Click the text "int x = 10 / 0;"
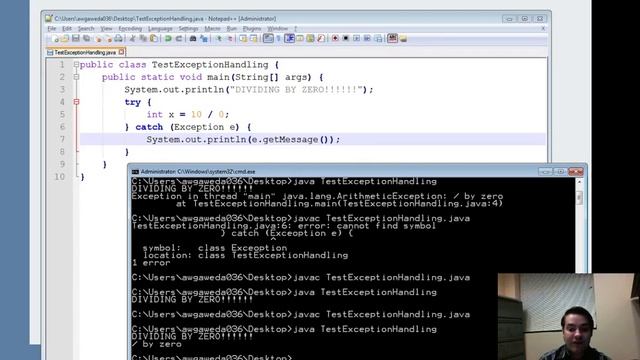Screen dimensions: 640x360 (x=188, y=114)
